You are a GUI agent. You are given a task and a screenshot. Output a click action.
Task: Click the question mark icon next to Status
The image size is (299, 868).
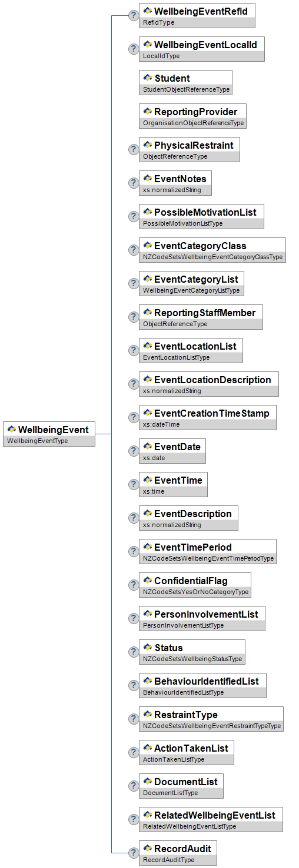pos(134,652)
